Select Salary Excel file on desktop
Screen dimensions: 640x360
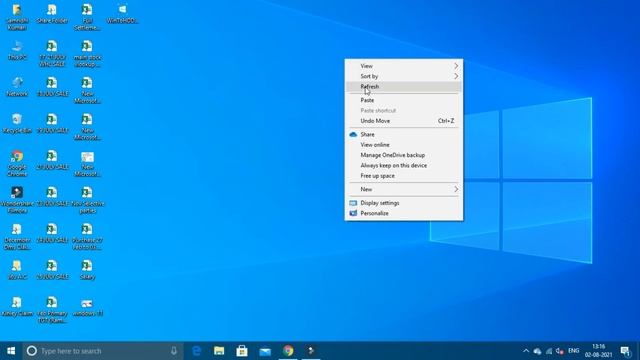87,270
